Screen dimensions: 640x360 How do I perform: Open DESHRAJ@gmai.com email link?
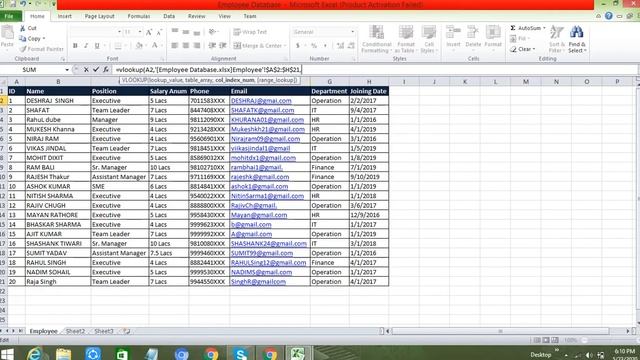(x=261, y=100)
